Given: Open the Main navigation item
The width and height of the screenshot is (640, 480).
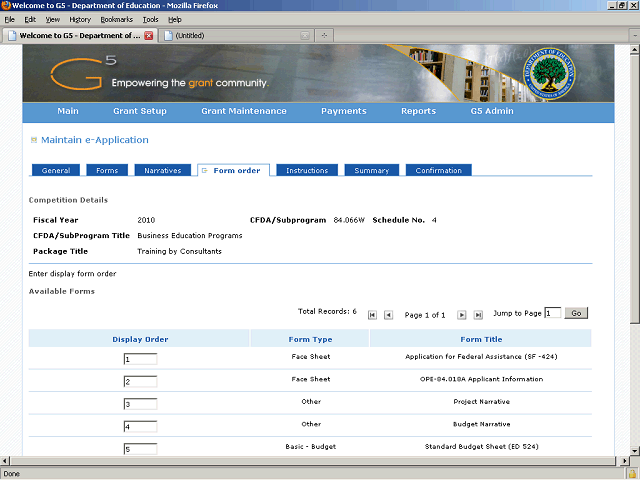Looking at the screenshot, I should pyautogui.click(x=68, y=111).
